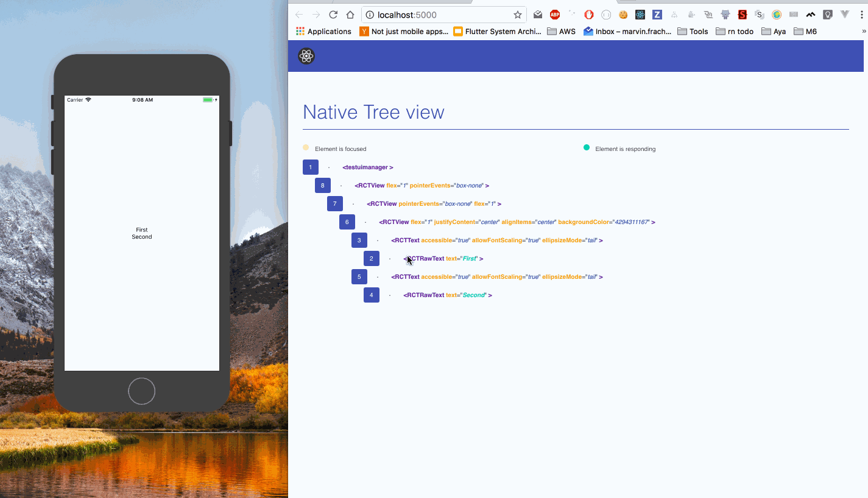The image size is (868, 498).
Task: Reload the localhost page
Action: (x=333, y=15)
